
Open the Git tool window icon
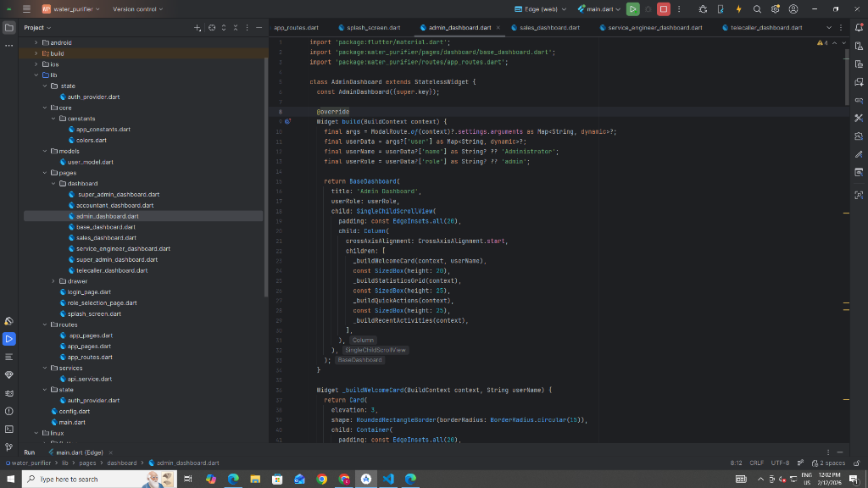coord(9,446)
